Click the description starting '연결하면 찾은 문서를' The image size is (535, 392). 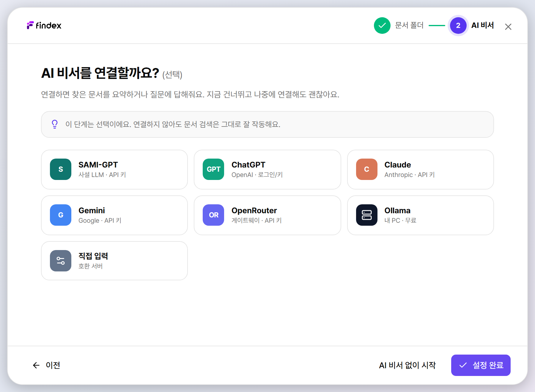[x=190, y=94]
